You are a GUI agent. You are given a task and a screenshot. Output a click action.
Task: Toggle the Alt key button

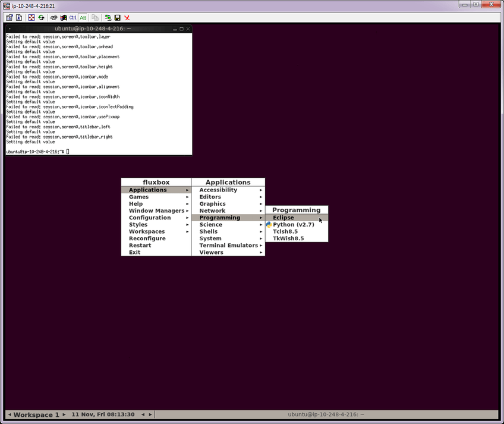(x=83, y=17)
